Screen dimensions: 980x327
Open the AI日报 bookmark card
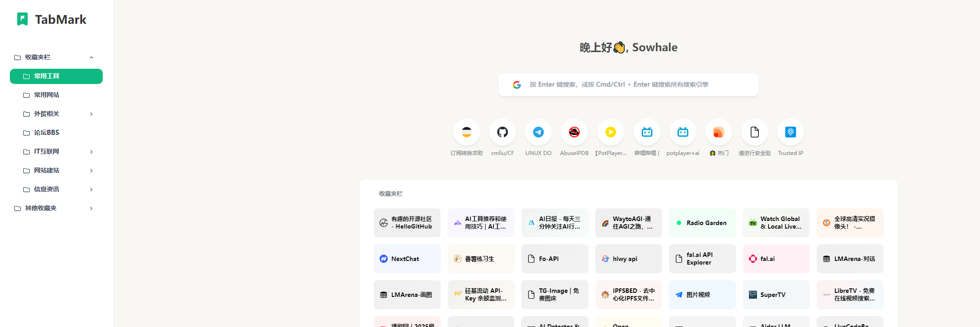[555, 223]
